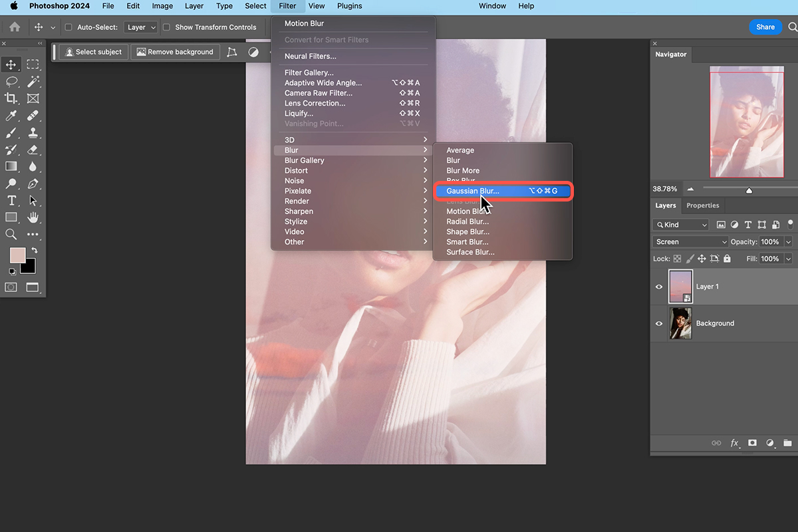Screen dimensions: 798x532
Task: Click the foreground color swatch
Action: tap(17, 255)
